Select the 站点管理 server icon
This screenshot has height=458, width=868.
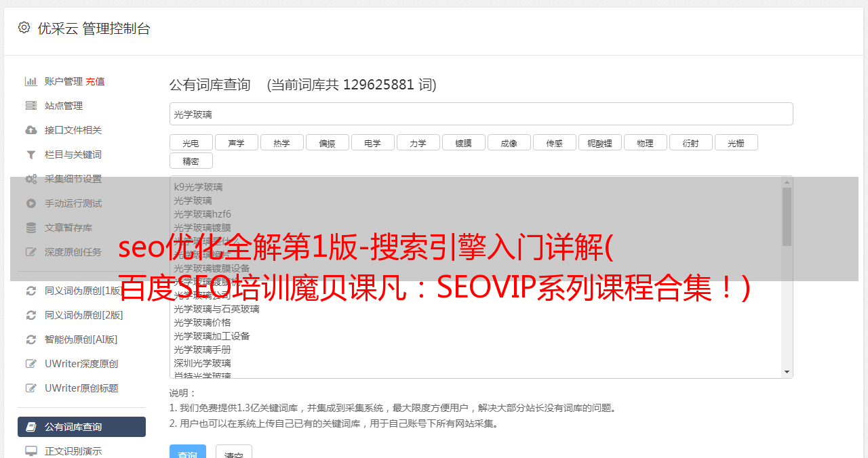click(31, 106)
